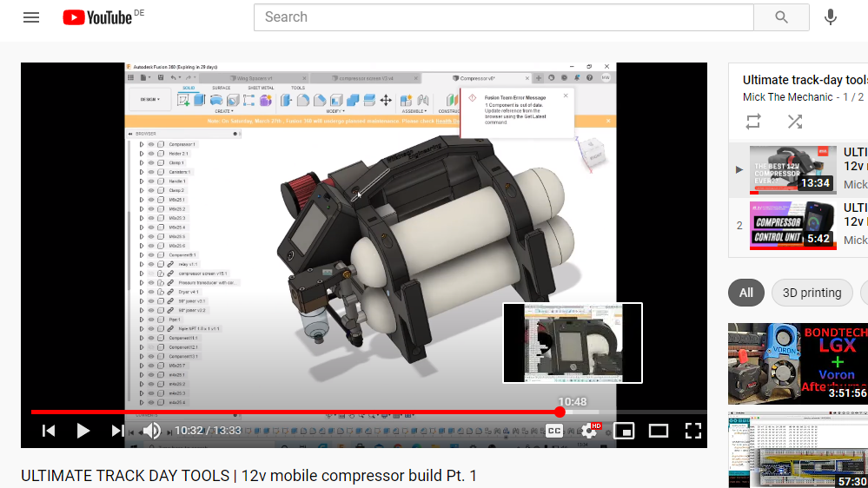Viewport: 868px width, 488px height.
Task: Start voice search with the microphone
Action: pos(830,17)
